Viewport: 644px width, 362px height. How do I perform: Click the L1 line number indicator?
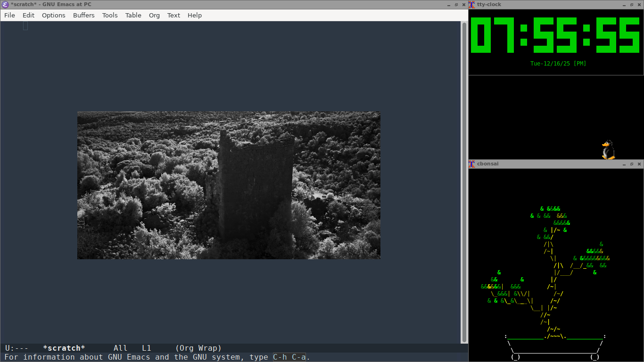[146, 348]
